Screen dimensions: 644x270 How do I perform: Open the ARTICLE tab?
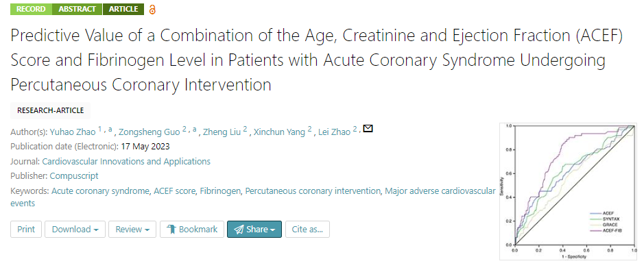[123, 9]
